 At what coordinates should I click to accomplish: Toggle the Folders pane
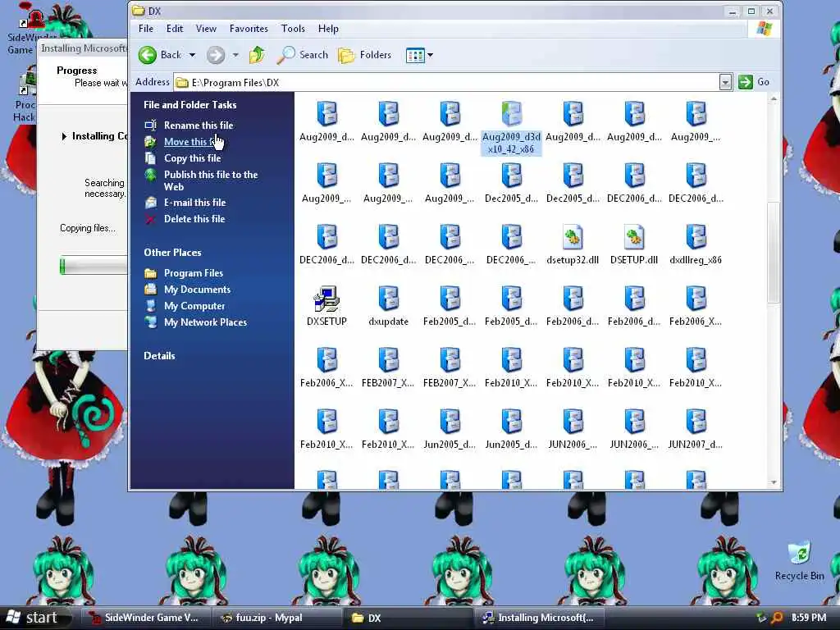point(365,55)
